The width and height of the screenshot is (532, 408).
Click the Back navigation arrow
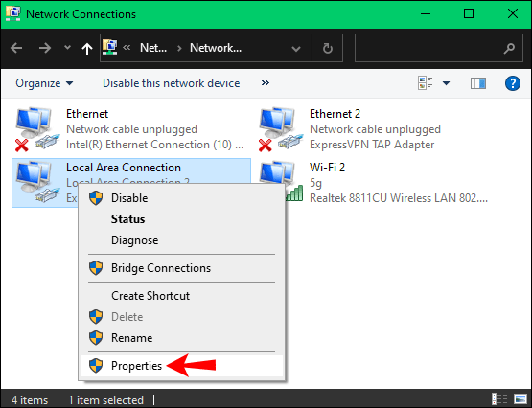pos(16,48)
